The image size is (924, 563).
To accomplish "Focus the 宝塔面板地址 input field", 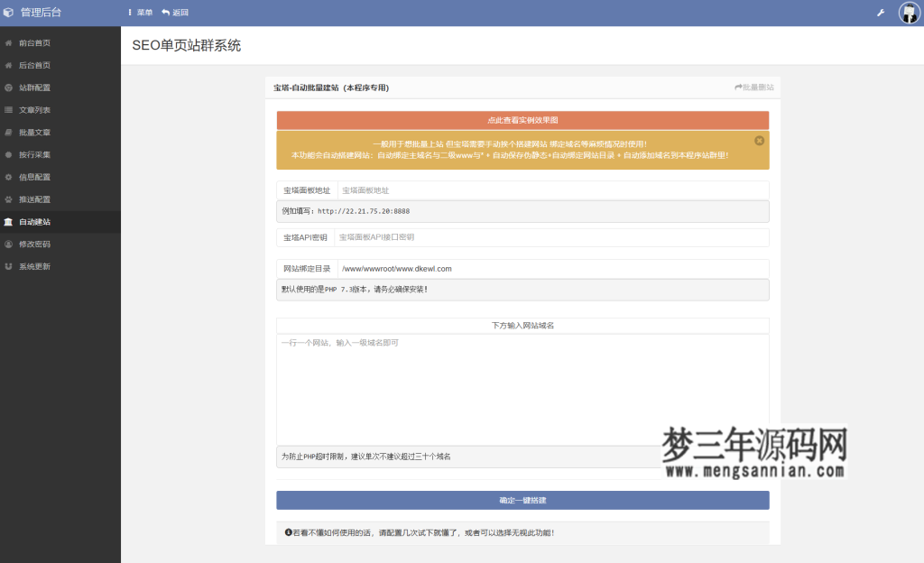I will coord(541,189).
